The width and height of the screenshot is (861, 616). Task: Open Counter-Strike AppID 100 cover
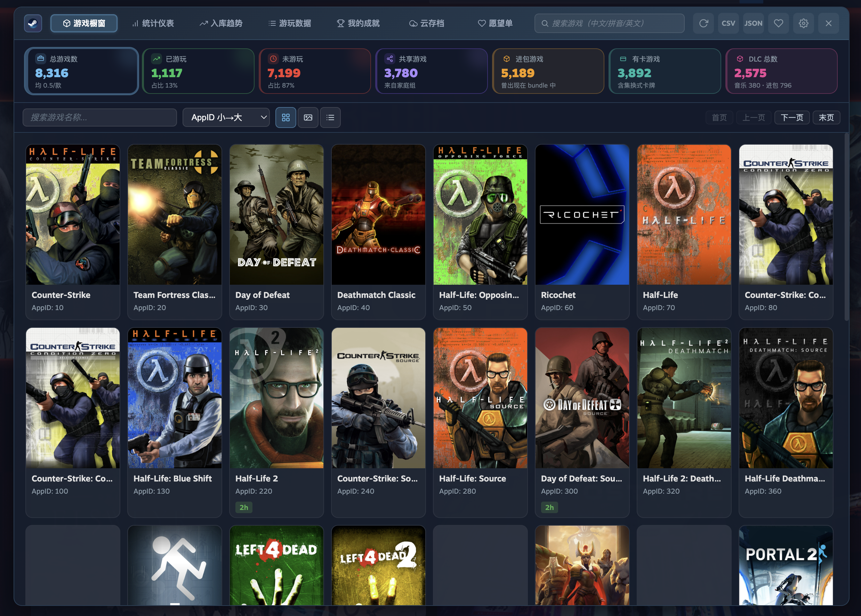pyautogui.click(x=73, y=398)
